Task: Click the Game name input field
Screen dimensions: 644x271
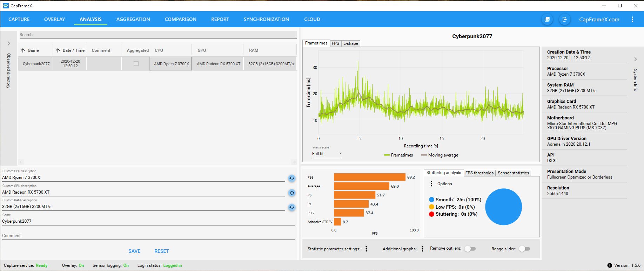Action: (149, 221)
